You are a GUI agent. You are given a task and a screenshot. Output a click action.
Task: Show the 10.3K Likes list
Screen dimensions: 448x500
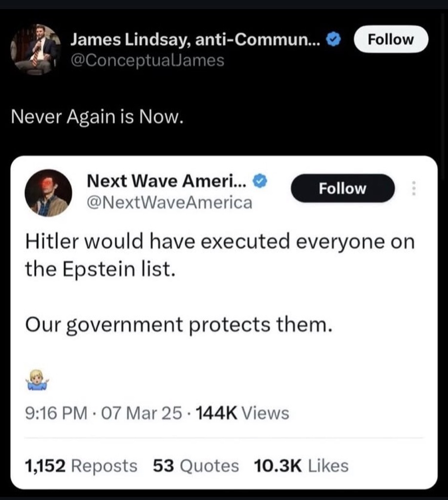pyautogui.click(x=301, y=465)
